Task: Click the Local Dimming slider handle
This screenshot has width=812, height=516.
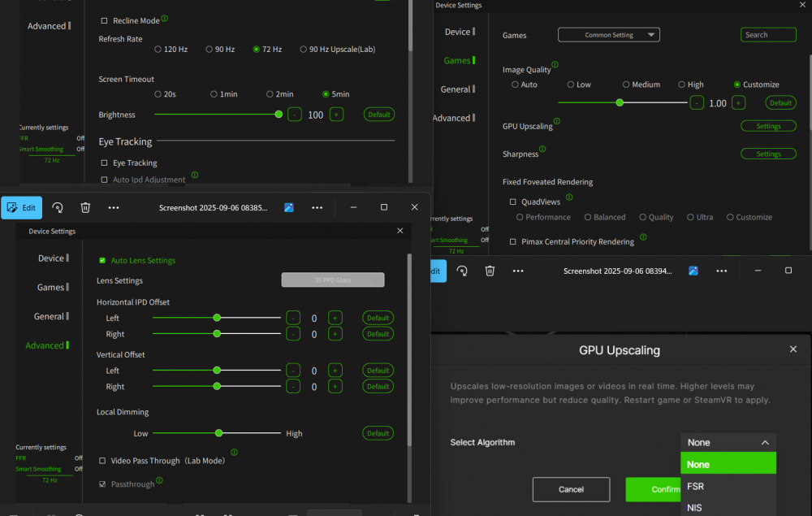Action: 218,433
